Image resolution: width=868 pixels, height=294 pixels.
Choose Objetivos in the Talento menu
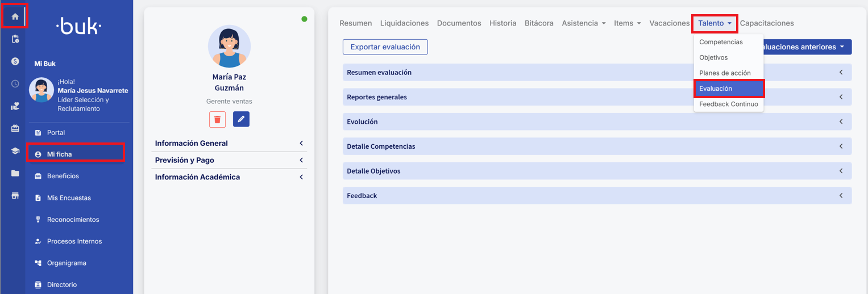pyautogui.click(x=713, y=57)
